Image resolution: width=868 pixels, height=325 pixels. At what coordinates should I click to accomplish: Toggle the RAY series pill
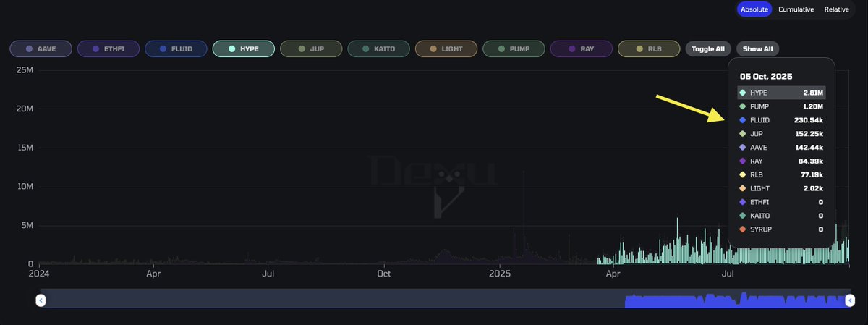pos(582,49)
